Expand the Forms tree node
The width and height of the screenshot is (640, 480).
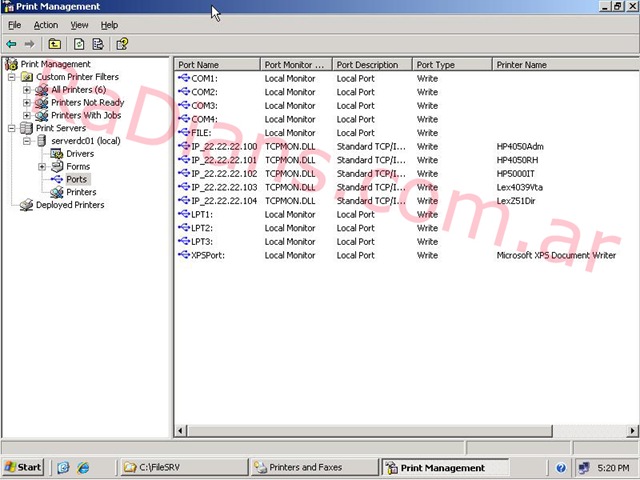42,167
